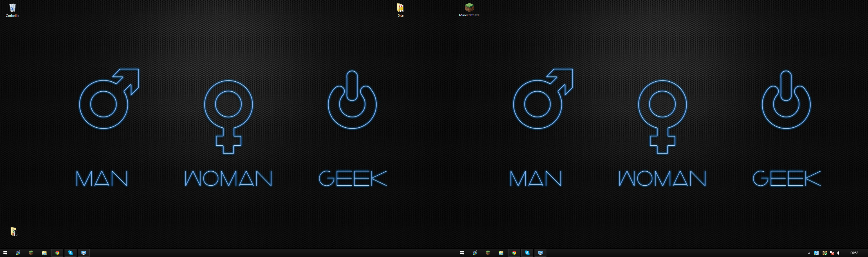The image size is (868, 257).
Task: Launch the pen-and-picture app on right-screen taskbar
Action: [475, 253]
